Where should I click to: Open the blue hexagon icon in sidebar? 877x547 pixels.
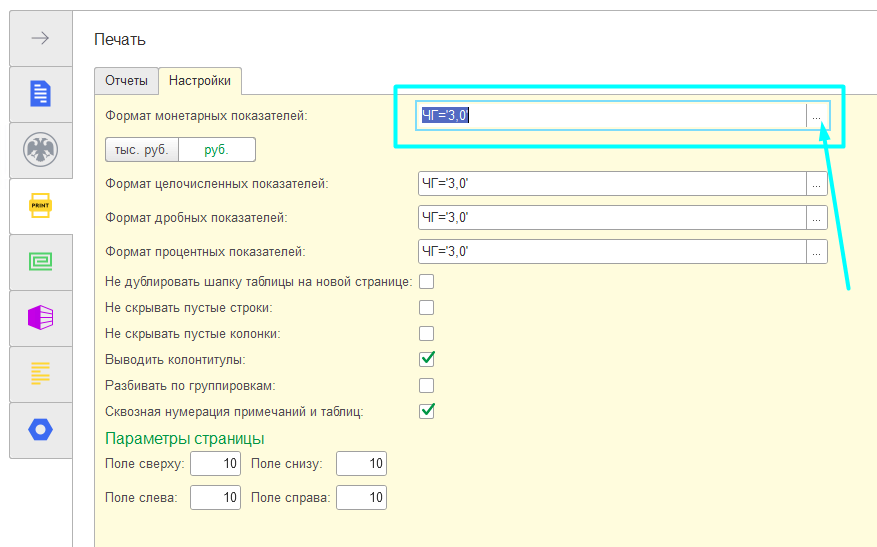pos(40,430)
